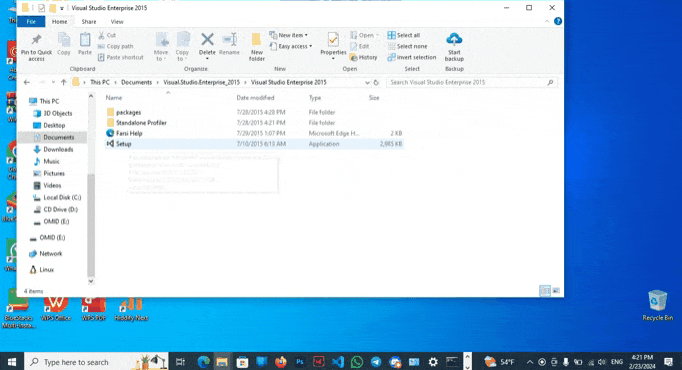682x370 pixels.
Task: Click the Edit button in Open group
Action: tap(360, 46)
